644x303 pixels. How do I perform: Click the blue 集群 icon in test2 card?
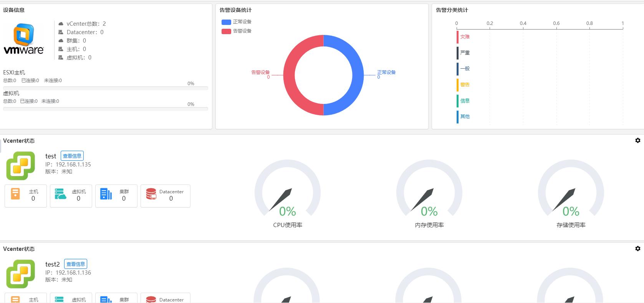106,300
